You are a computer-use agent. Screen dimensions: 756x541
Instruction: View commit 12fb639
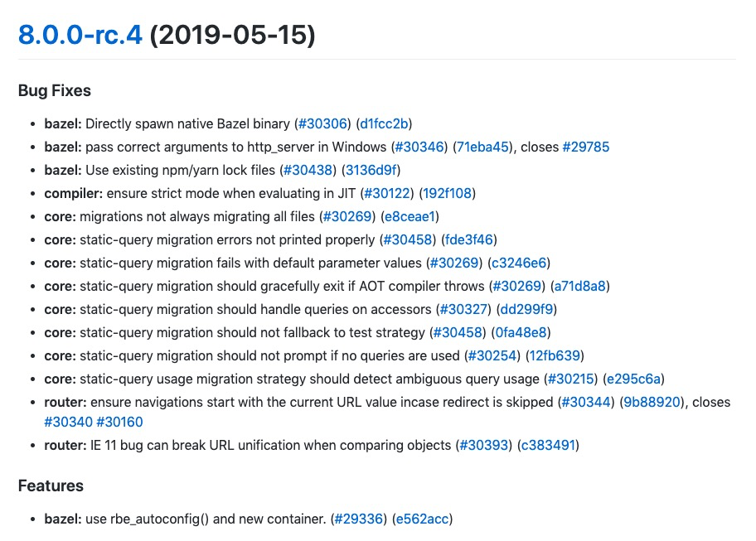point(555,355)
